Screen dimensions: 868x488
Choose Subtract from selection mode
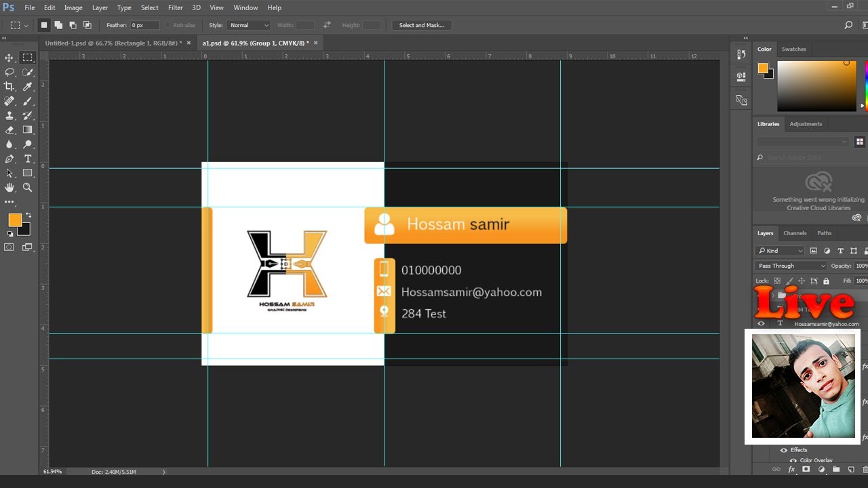click(73, 25)
